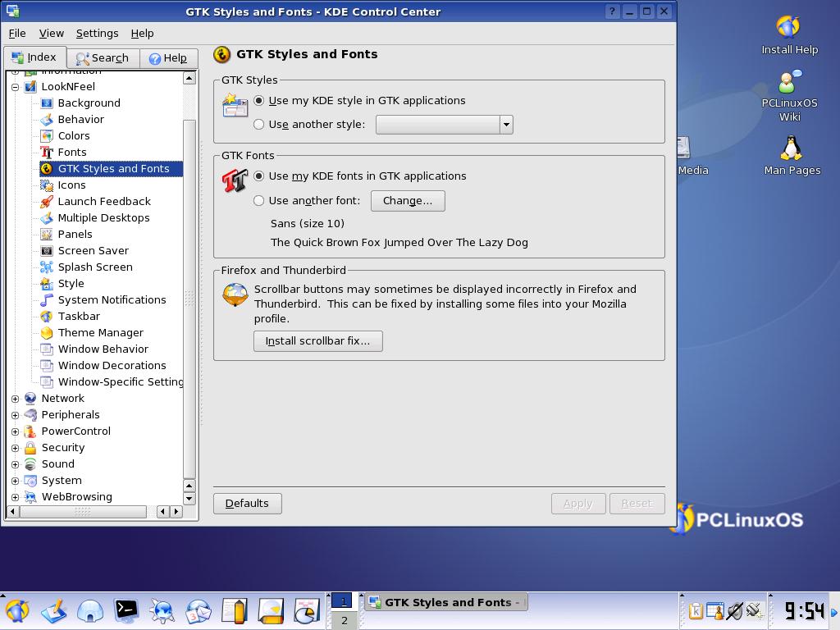840x630 pixels.
Task: Expand the Security tree branch
Action: [15, 448]
